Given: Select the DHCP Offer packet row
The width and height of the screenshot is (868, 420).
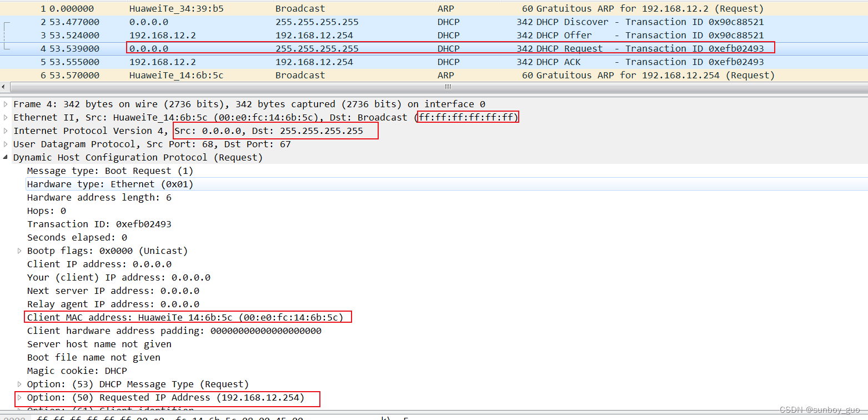Looking at the screenshot, I should 222,35.
